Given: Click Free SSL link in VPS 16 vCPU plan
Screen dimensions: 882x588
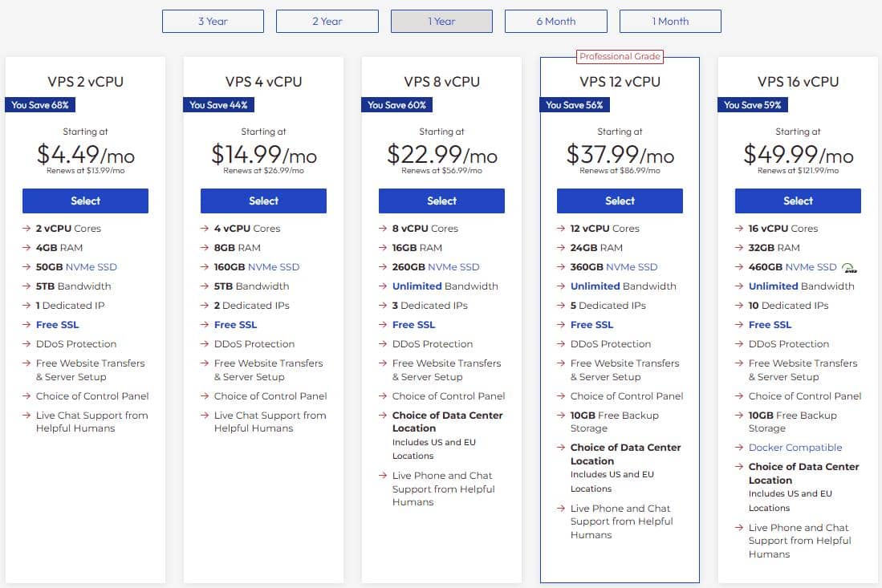Looking at the screenshot, I should click(770, 325).
